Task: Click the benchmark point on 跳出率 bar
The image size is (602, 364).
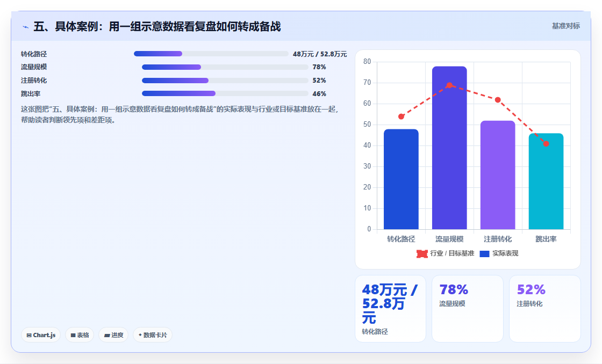Action: tap(546, 144)
